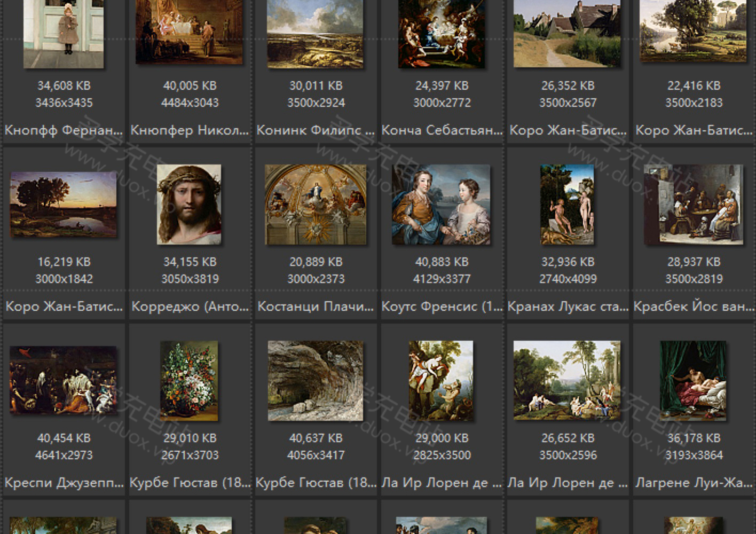Click the Лагрене Луи-Жа green curtain thumbnail
756x534 pixels.
(693, 380)
